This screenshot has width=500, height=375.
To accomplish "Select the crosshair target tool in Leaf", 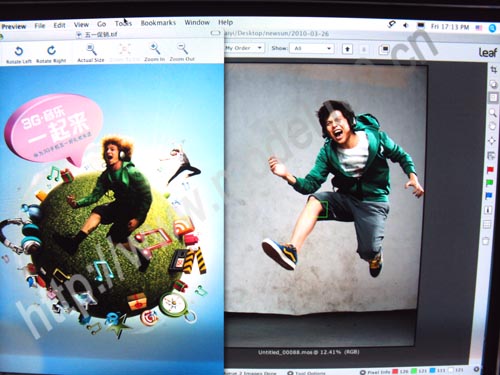I will tap(492, 141).
